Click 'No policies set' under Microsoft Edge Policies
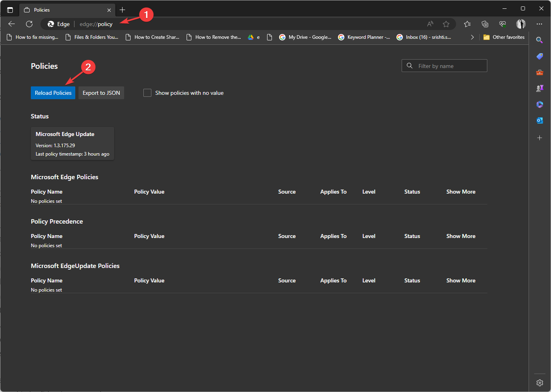Screen dimensions: 551x392 tap(46, 201)
